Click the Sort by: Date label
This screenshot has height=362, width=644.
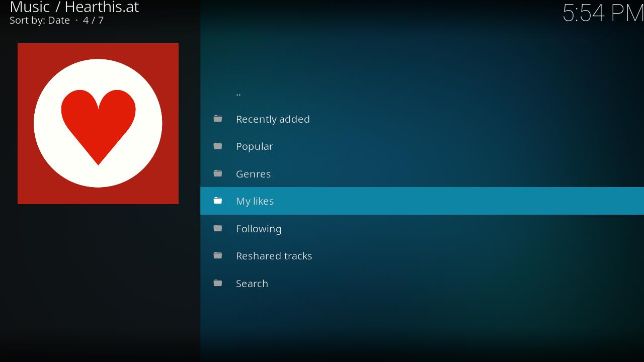[x=40, y=20]
